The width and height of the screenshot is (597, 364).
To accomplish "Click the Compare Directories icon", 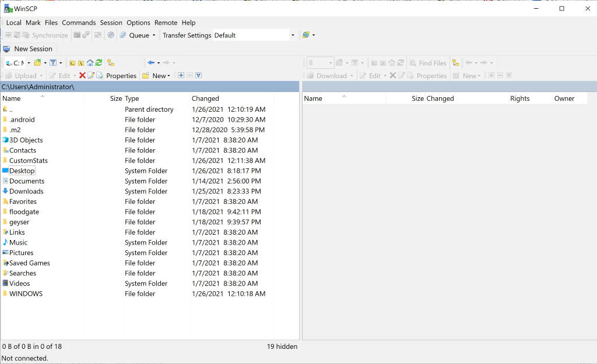I will pyautogui.click(x=8, y=35).
